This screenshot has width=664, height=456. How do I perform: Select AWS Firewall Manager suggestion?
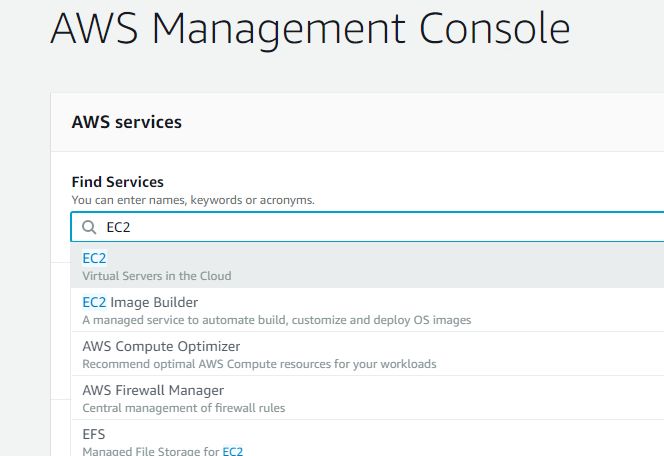pyautogui.click(x=367, y=398)
